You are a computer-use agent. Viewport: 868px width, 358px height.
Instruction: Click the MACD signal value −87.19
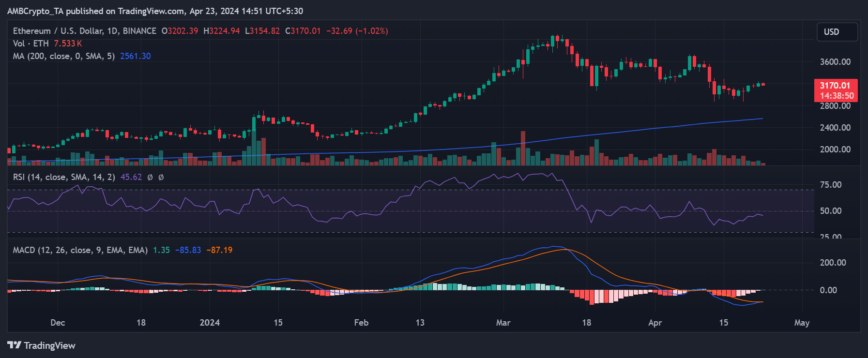pyautogui.click(x=219, y=250)
